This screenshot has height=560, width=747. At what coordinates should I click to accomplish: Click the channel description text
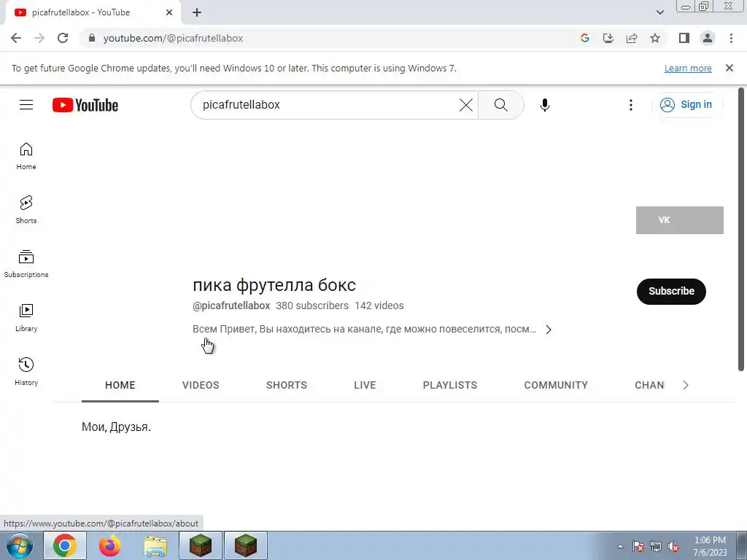[x=364, y=330]
